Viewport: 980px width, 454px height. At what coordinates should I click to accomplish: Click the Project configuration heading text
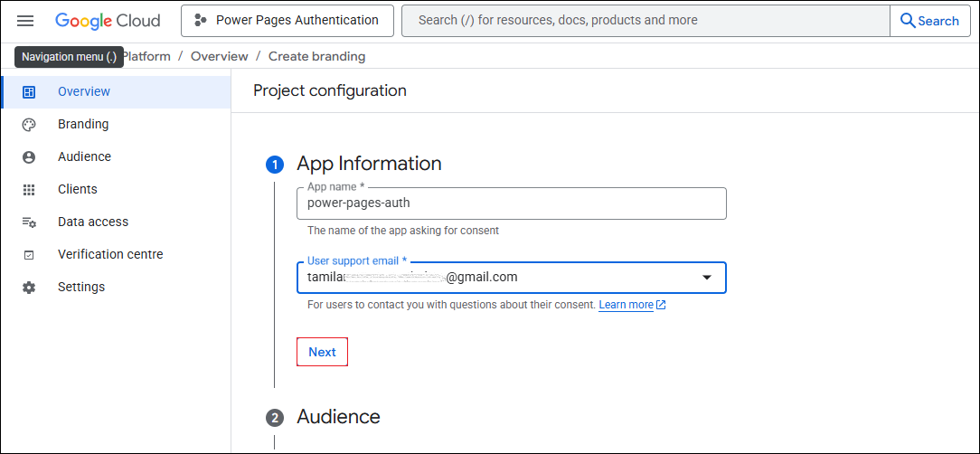point(330,90)
